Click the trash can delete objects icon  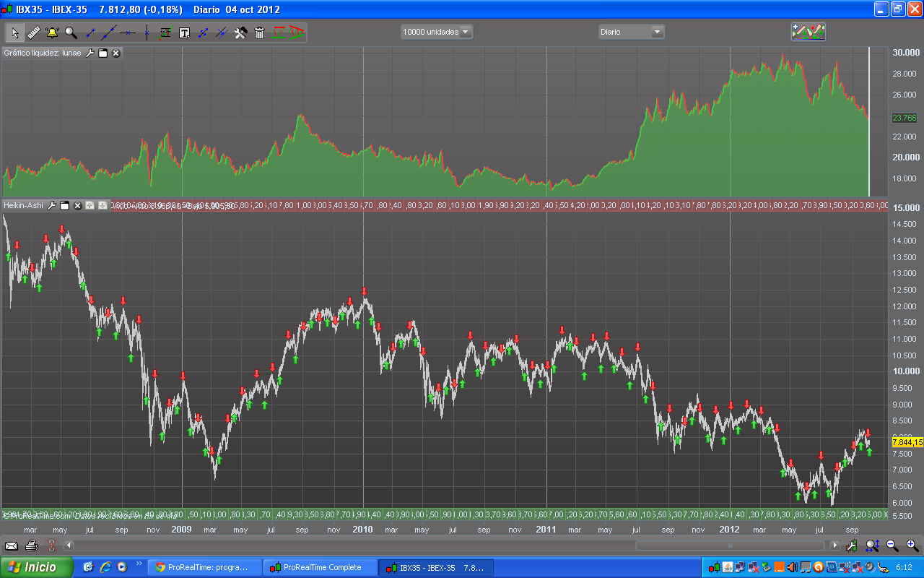pos(260,33)
